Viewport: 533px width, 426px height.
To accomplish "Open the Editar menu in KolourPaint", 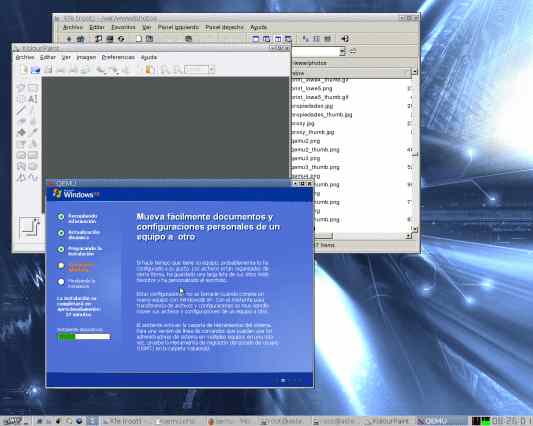I will 48,57.
